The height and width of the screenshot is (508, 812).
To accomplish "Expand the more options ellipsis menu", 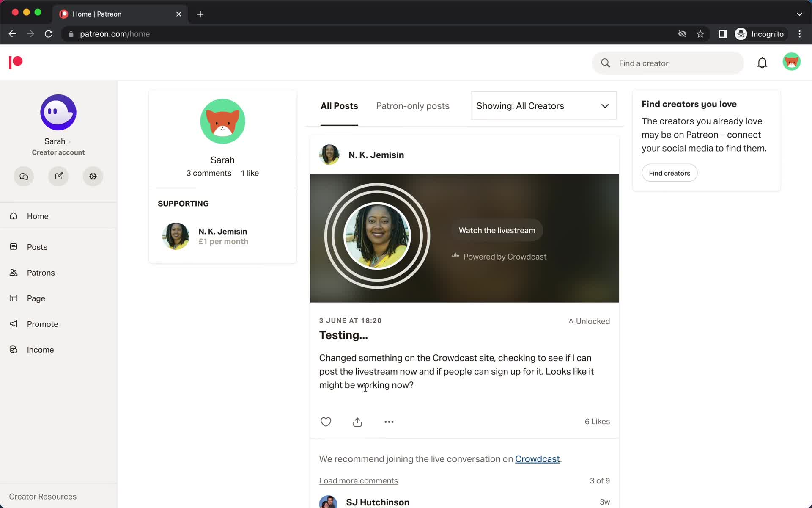I will (389, 421).
